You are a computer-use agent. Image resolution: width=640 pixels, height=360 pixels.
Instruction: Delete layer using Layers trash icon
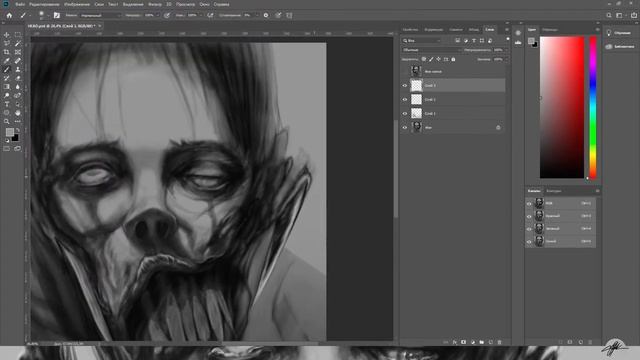(500, 342)
